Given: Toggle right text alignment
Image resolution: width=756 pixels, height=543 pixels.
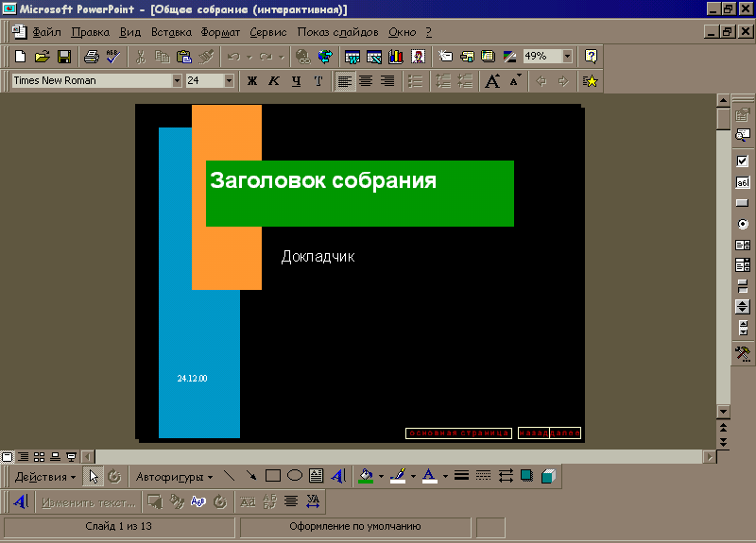Looking at the screenshot, I should click(x=387, y=81).
